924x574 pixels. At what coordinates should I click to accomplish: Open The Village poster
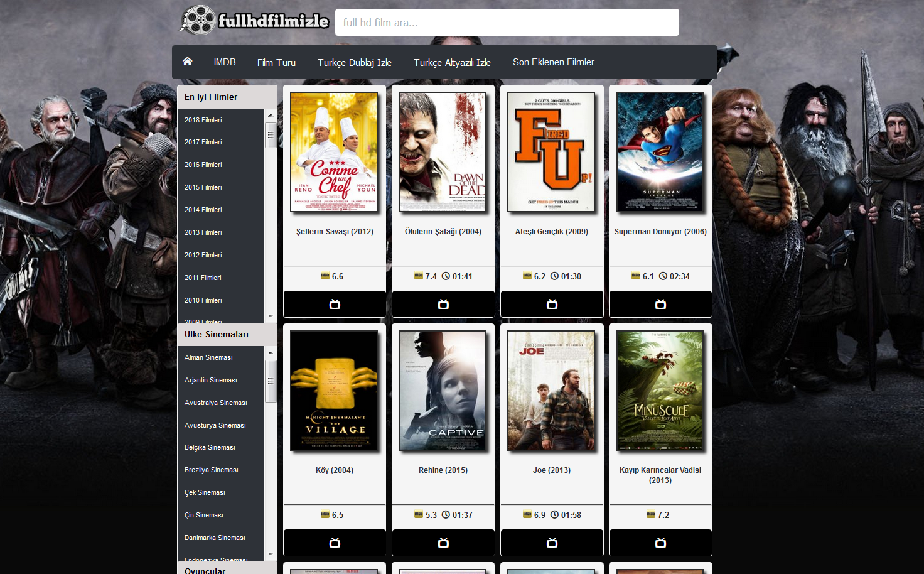pyautogui.click(x=334, y=391)
